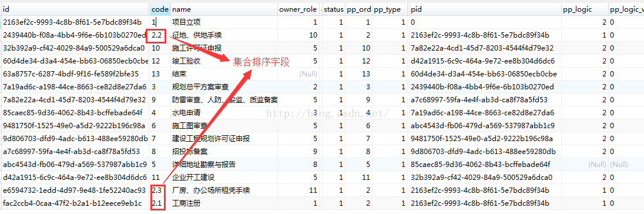Select id cell starting with 2439440b-f08a
The height and width of the screenshot is (214, 644).
[x=75, y=35]
